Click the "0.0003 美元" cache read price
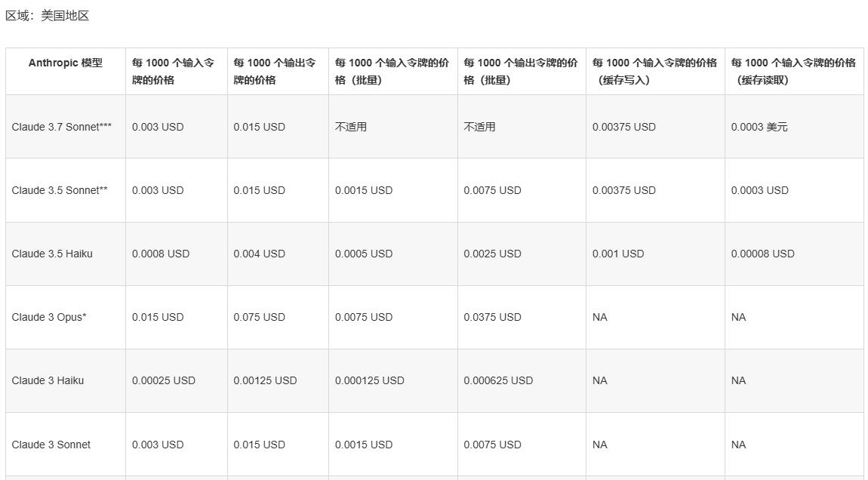 759,127
